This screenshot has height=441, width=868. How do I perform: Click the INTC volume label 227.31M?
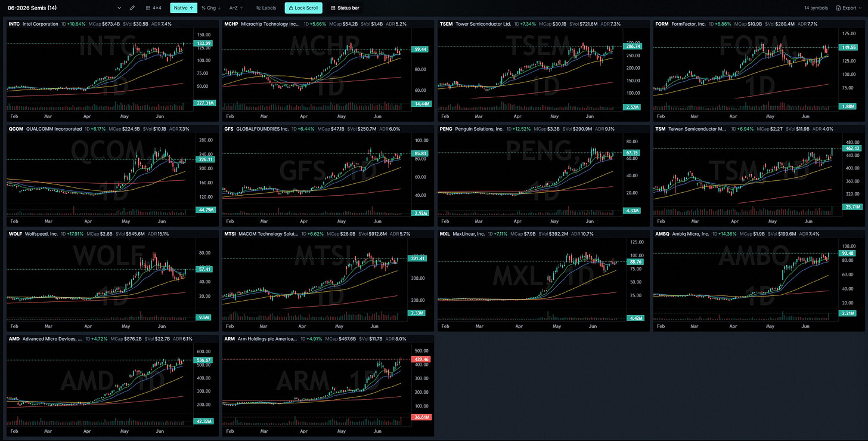[x=205, y=103]
